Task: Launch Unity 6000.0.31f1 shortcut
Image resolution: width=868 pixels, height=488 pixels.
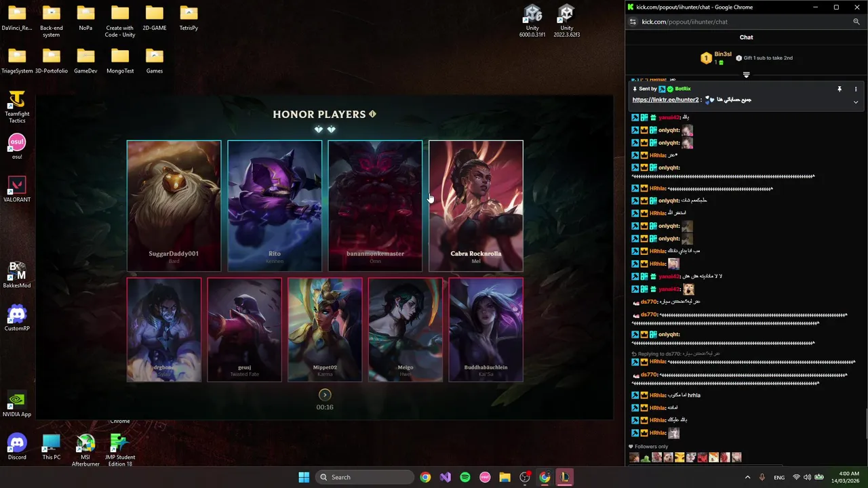Action: (532, 21)
